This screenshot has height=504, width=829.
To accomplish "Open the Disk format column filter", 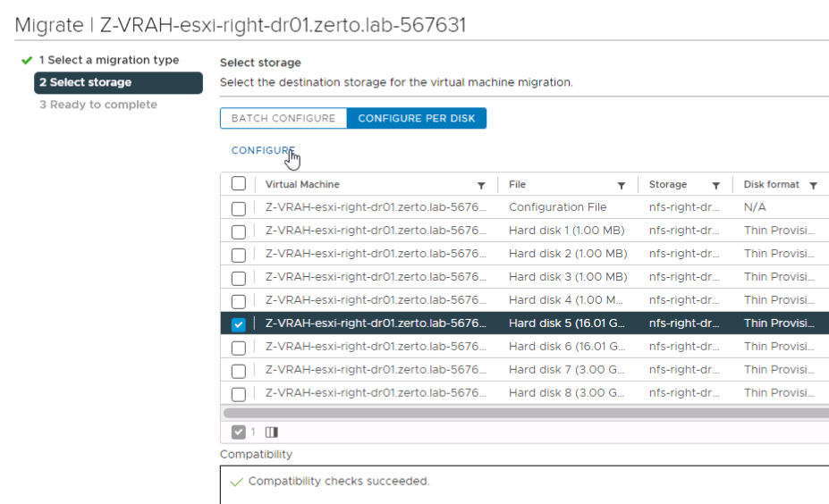I will (813, 185).
